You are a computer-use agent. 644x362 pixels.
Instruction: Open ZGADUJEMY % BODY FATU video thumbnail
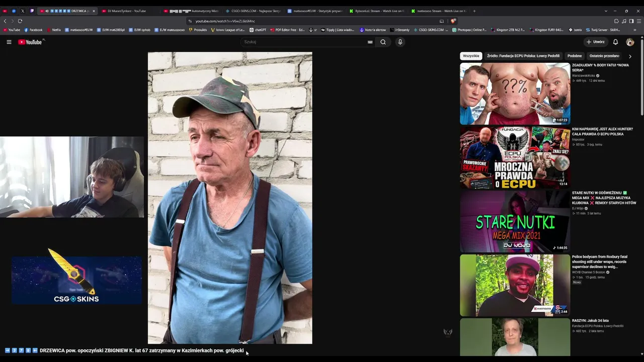click(515, 94)
